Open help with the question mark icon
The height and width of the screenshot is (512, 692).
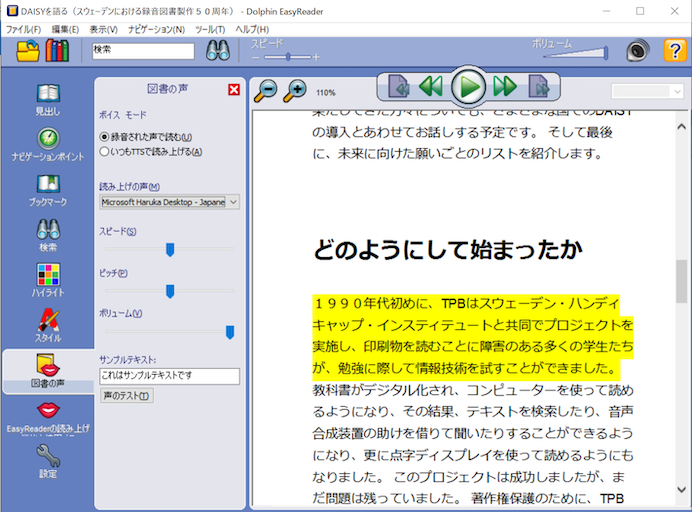(x=675, y=50)
